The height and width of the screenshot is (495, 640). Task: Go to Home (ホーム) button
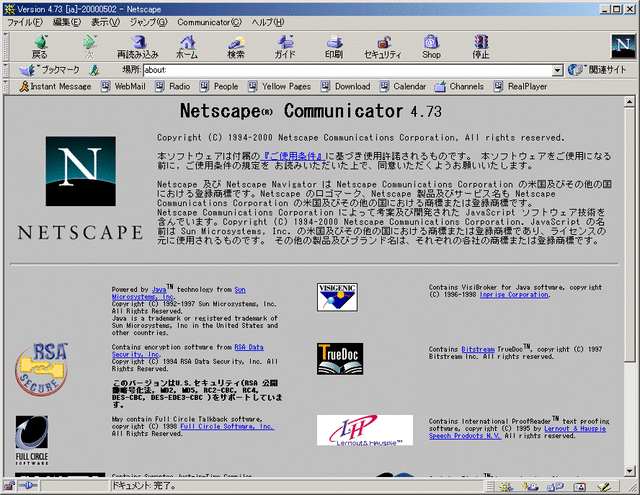[x=187, y=47]
